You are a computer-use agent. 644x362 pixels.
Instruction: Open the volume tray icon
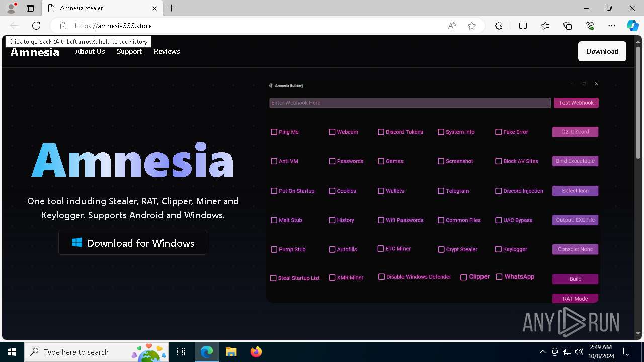(x=579, y=352)
